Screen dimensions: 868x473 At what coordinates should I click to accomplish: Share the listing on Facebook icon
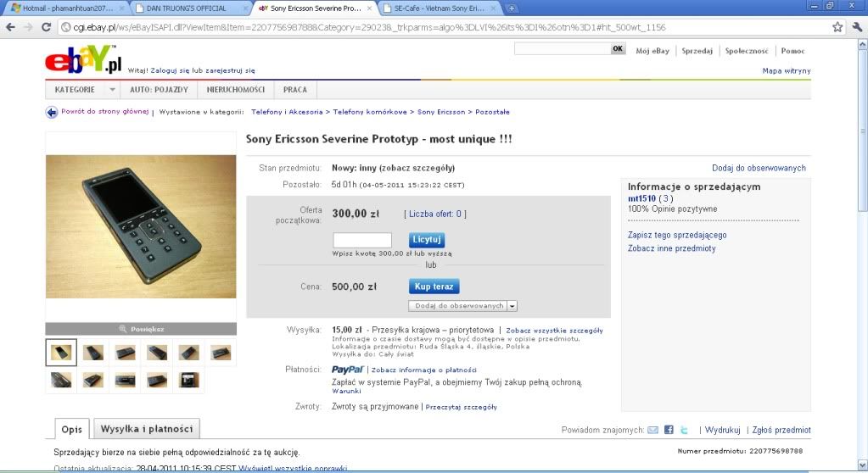669,430
